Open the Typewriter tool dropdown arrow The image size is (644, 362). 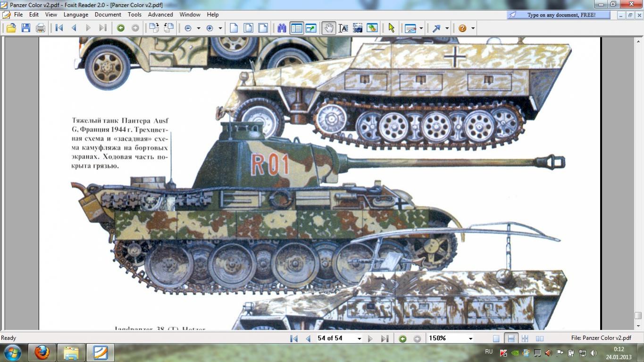[x=421, y=28]
